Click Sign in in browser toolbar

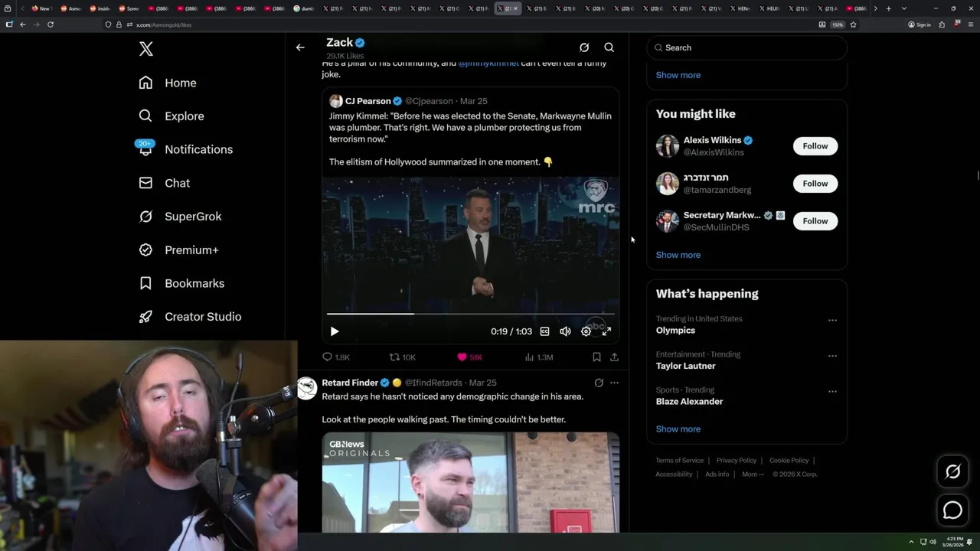(920, 24)
